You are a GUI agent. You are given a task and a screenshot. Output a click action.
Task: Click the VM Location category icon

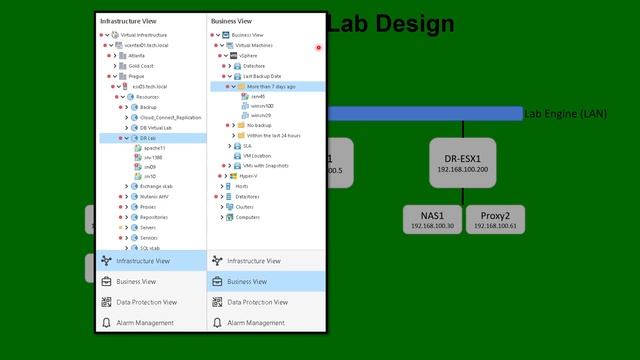tap(238, 156)
